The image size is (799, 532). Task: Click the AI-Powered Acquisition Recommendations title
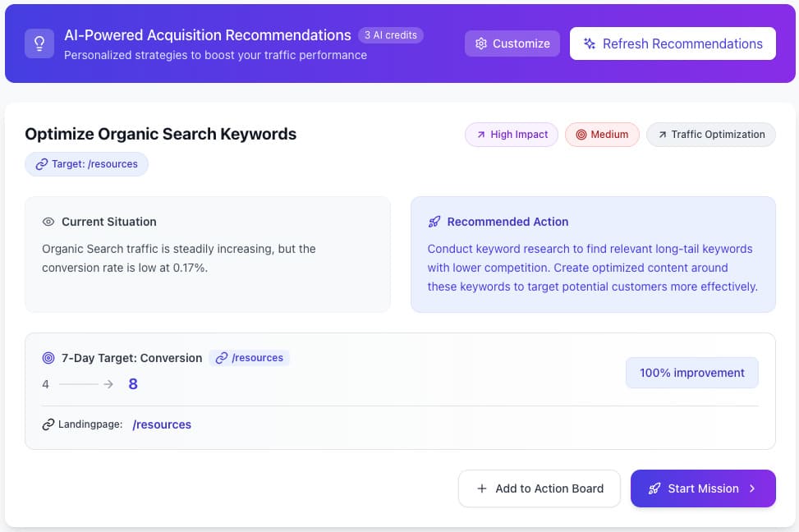coord(208,35)
